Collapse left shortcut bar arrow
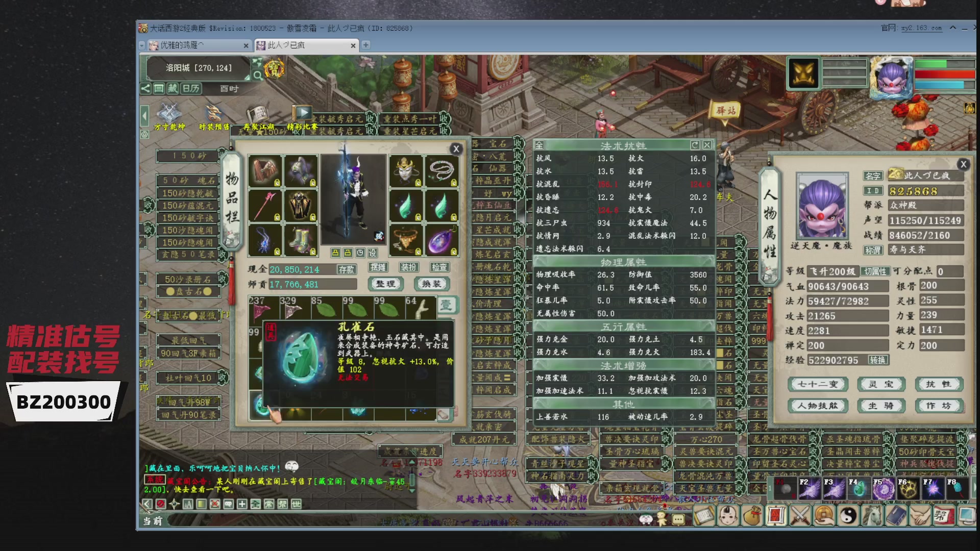Image resolution: width=980 pixels, height=551 pixels. coord(144,116)
